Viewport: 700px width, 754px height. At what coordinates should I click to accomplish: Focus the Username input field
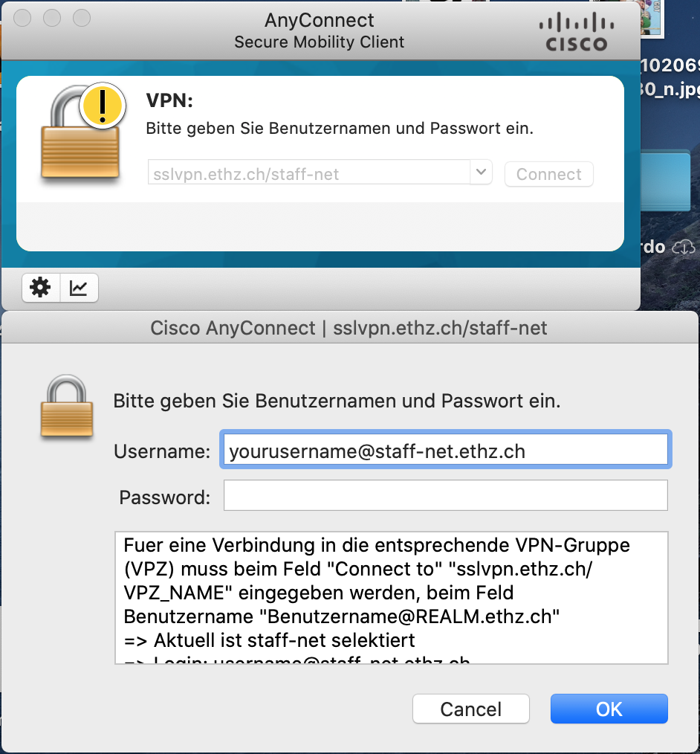(445, 450)
